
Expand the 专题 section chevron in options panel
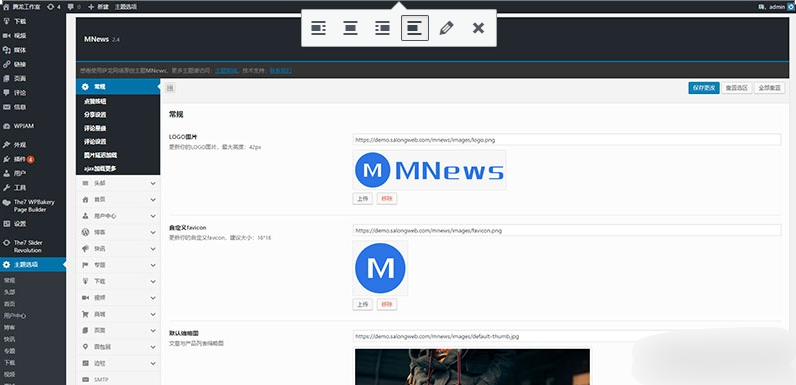(x=153, y=265)
